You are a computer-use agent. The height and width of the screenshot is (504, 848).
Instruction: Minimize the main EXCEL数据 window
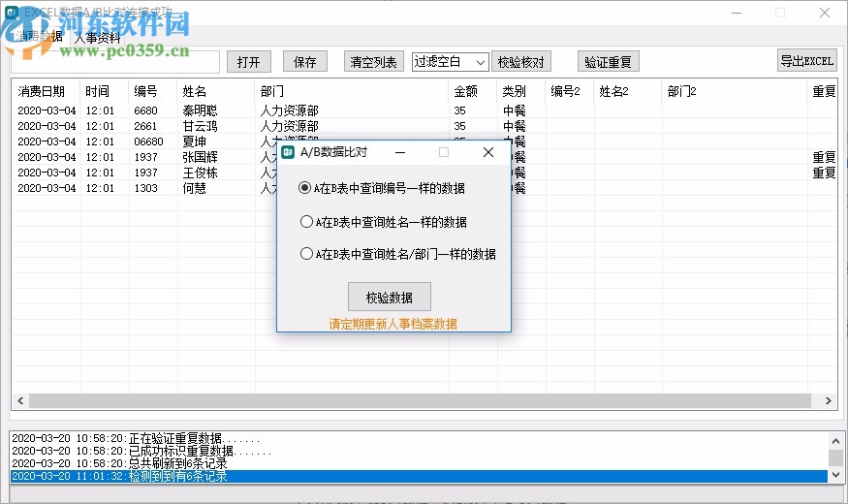pos(737,13)
